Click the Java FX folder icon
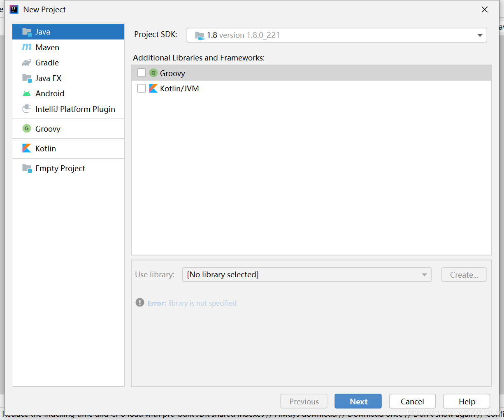 click(x=27, y=78)
